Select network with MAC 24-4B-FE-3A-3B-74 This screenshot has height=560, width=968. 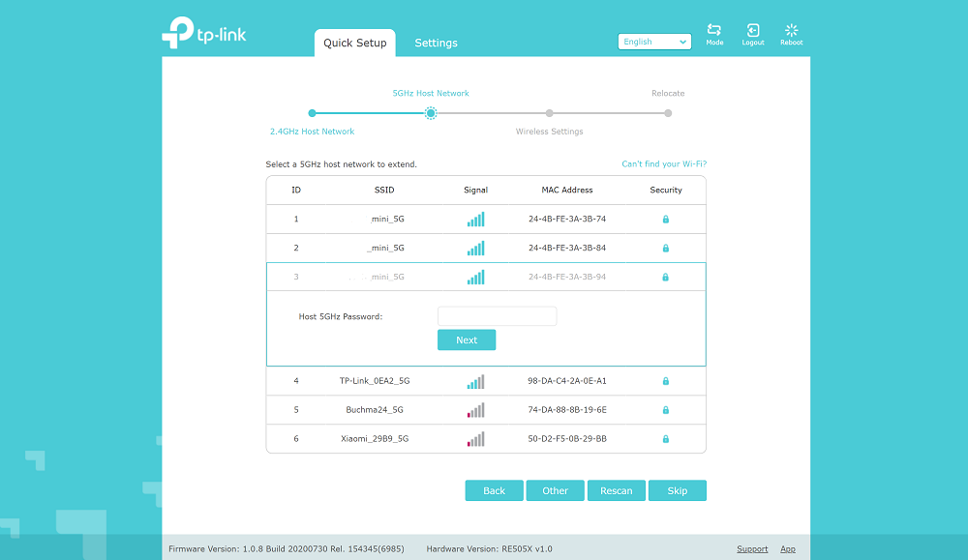486,219
